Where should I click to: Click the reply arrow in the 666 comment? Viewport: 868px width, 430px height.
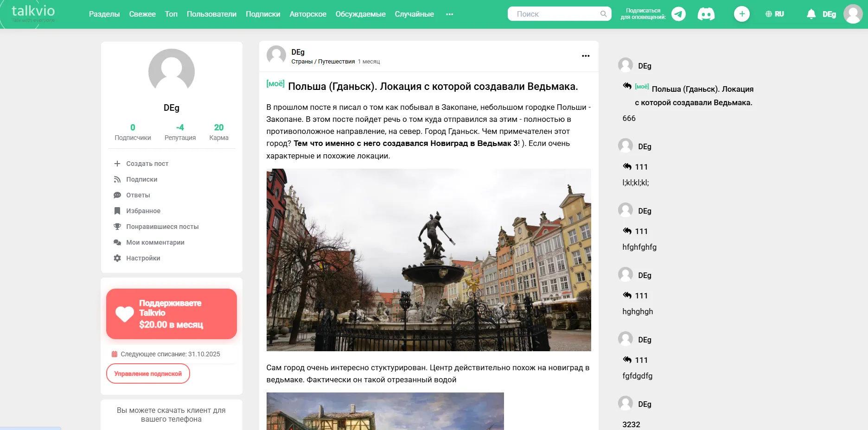[x=627, y=86]
